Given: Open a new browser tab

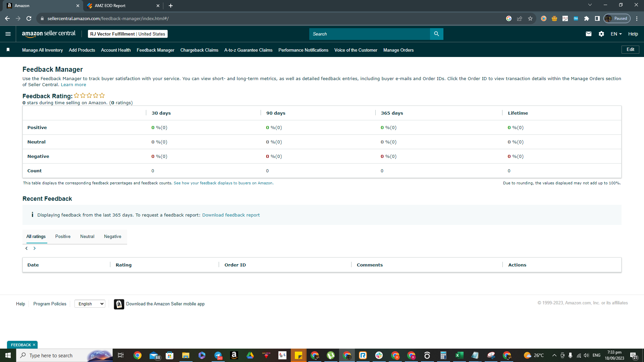Looking at the screenshot, I should (x=171, y=6).
